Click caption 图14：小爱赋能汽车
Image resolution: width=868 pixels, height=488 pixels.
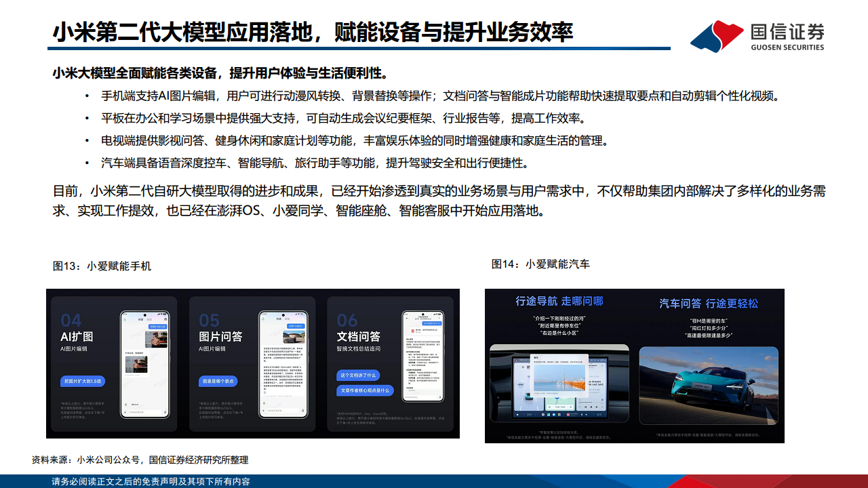pos(540,264)
